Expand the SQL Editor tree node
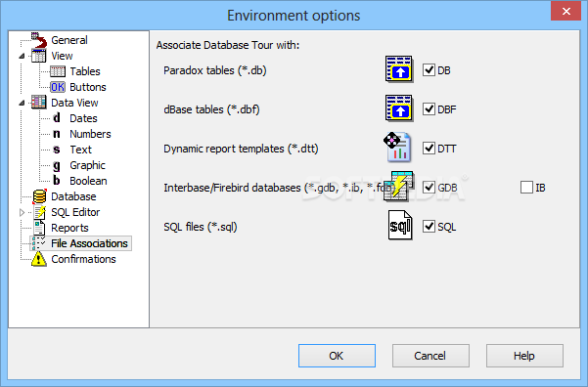Image resolution: width=588 pixels, height=387 pixels. (23, 212)
